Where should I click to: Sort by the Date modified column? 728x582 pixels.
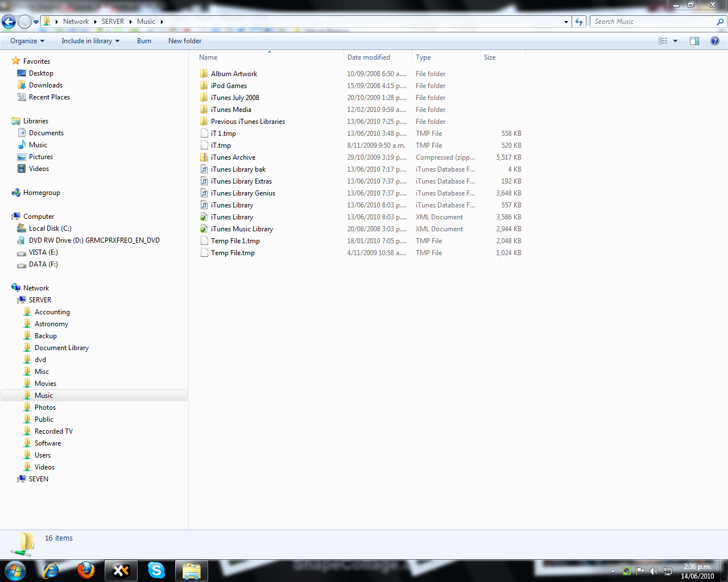pyautogui.click(x=378, y=57)
